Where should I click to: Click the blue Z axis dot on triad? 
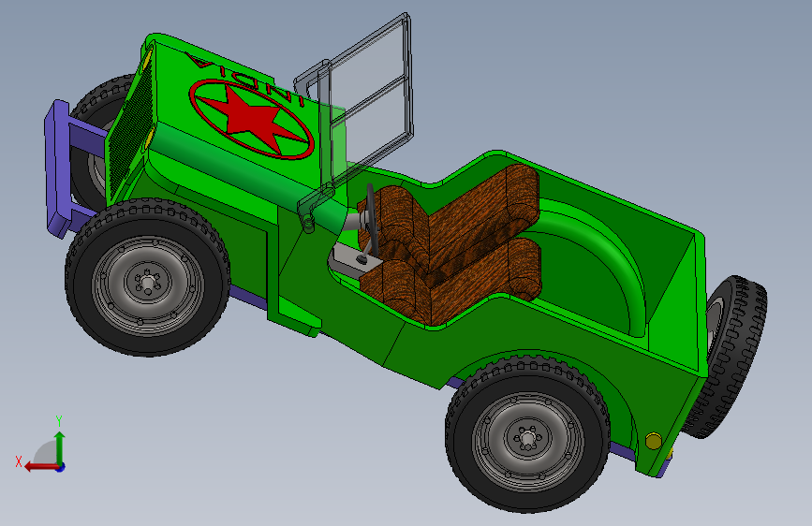[x=61, y=467]
